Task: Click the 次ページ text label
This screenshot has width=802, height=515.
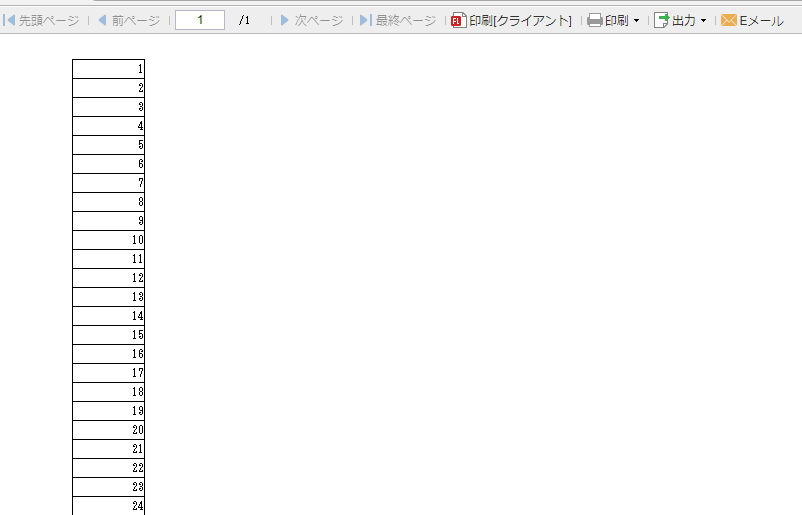Action: 319,21
